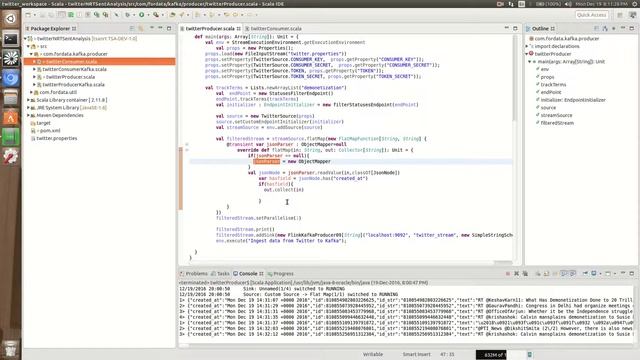Open the Problems tab
This screenshot has height=360, width=640.
pyautogui.click(x=193, y=273)
